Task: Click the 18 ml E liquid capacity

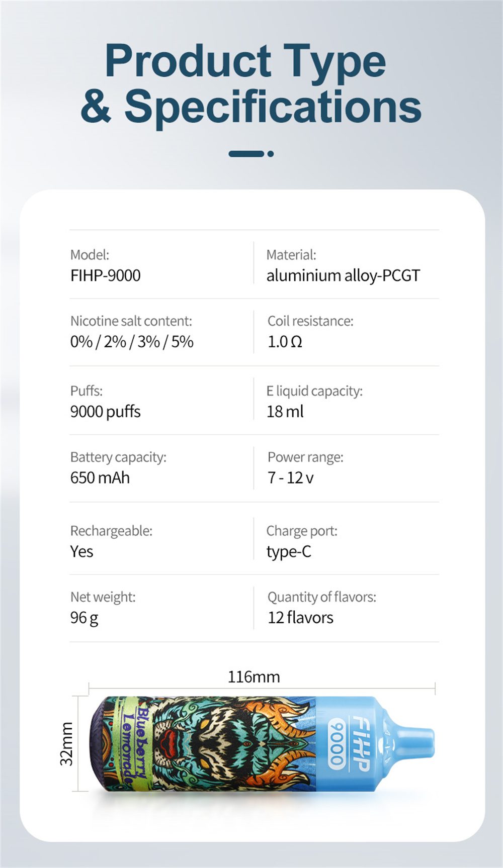Action: point(285,412)
